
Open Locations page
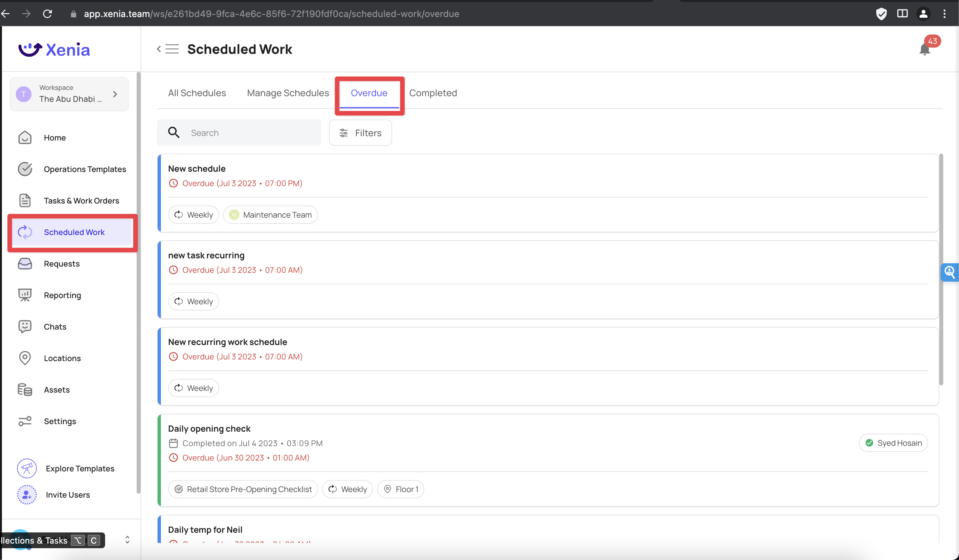coord(62,358)
